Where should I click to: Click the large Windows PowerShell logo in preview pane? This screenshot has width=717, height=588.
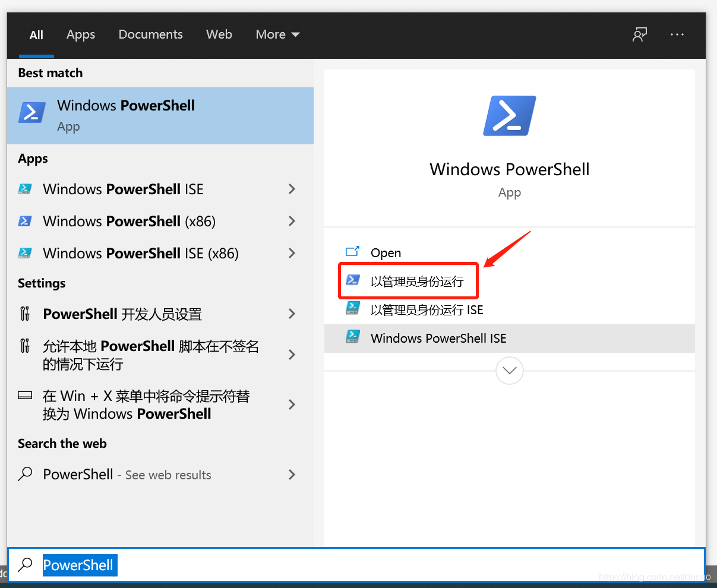510,115
